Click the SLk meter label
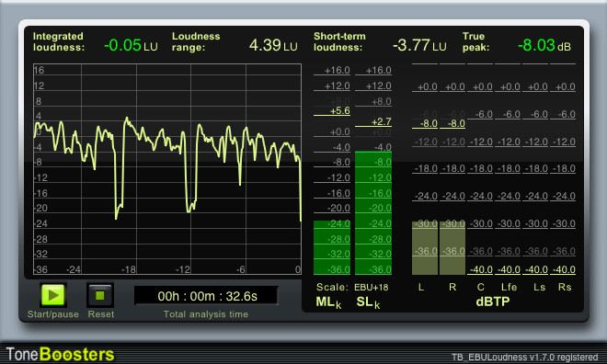The image size is (607, 364). point(368,302)
